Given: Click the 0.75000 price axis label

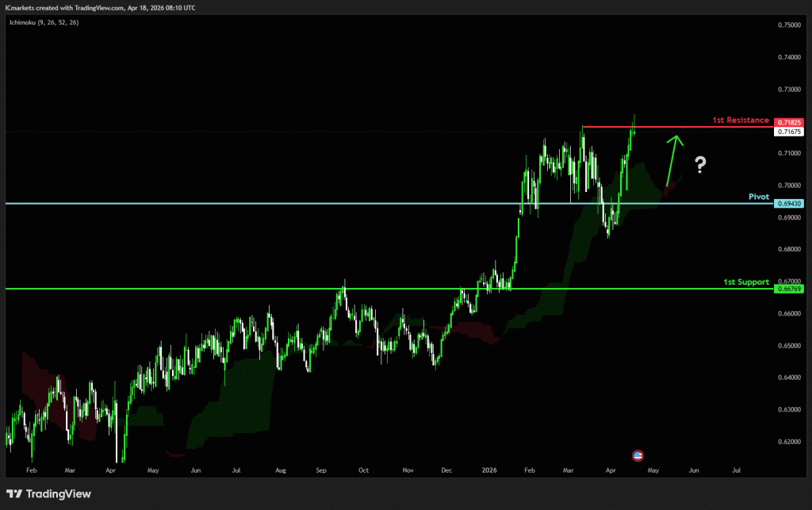Looking at the screenshot, I should click(x=789, y=25).
